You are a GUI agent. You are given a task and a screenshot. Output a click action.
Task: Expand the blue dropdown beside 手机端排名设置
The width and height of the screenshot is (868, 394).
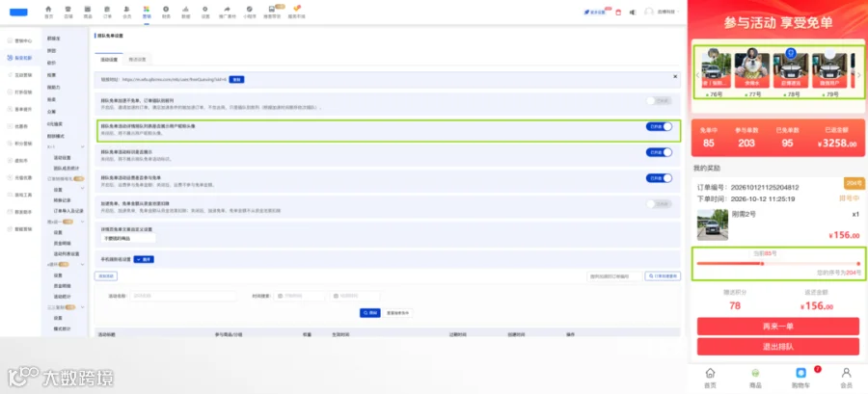(144, 258)
